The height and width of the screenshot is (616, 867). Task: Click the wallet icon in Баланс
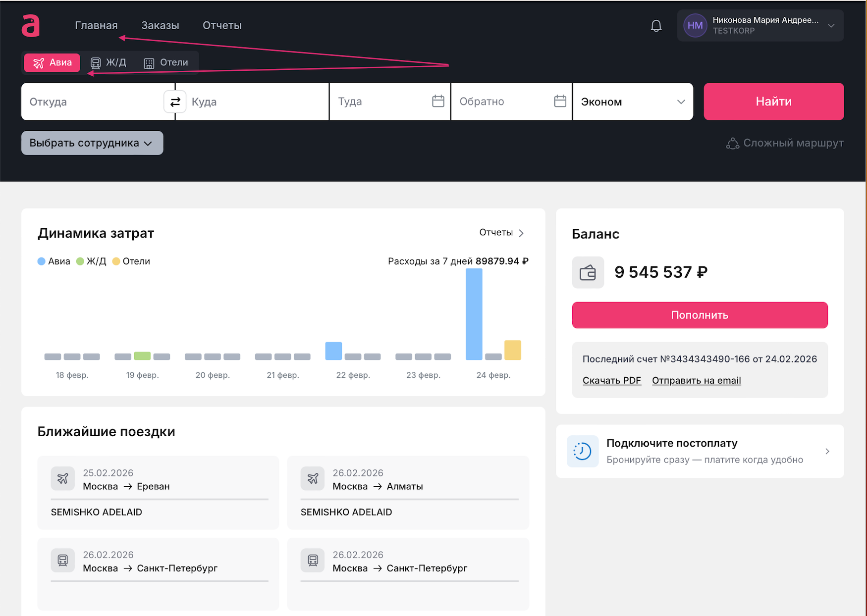tap(588, 272)
